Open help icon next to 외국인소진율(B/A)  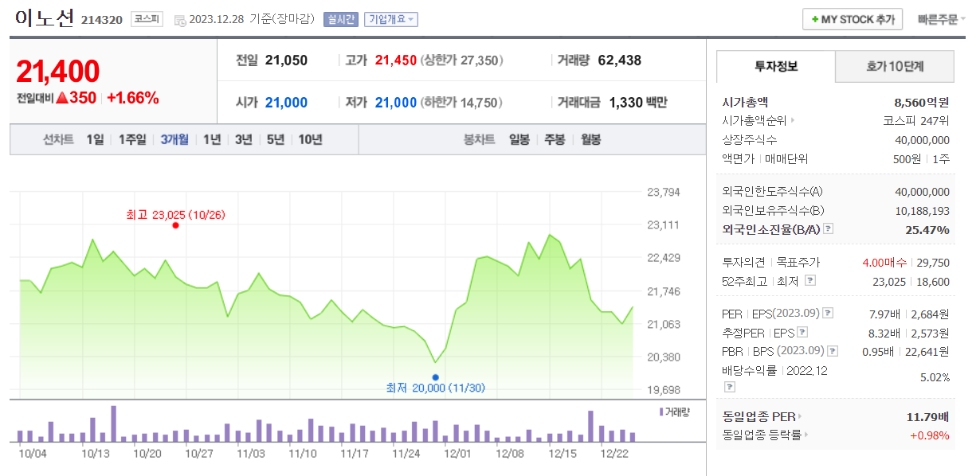click(x=828, y=229)
